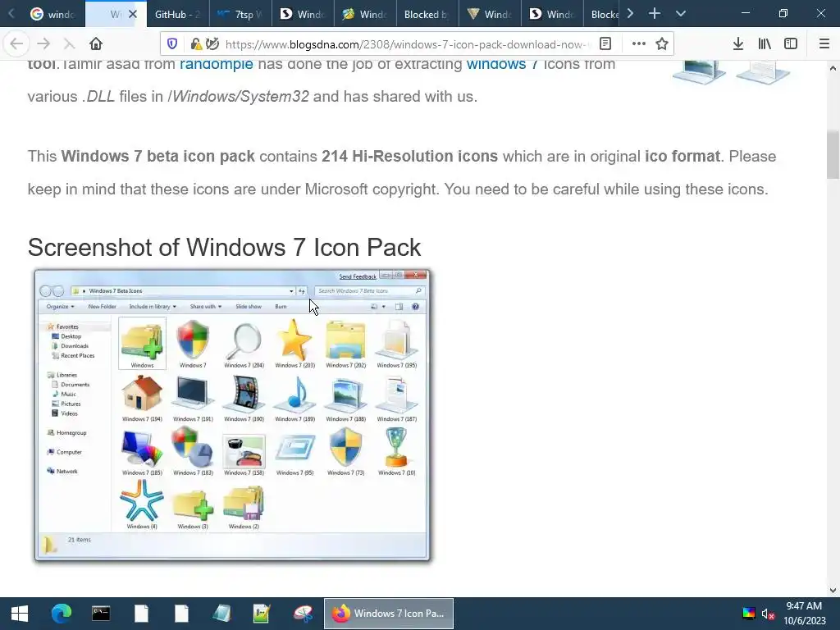Toggle the Firefox sidebar
The width and height of the screenshot is (840, 630).
click(x=791, y=44)
